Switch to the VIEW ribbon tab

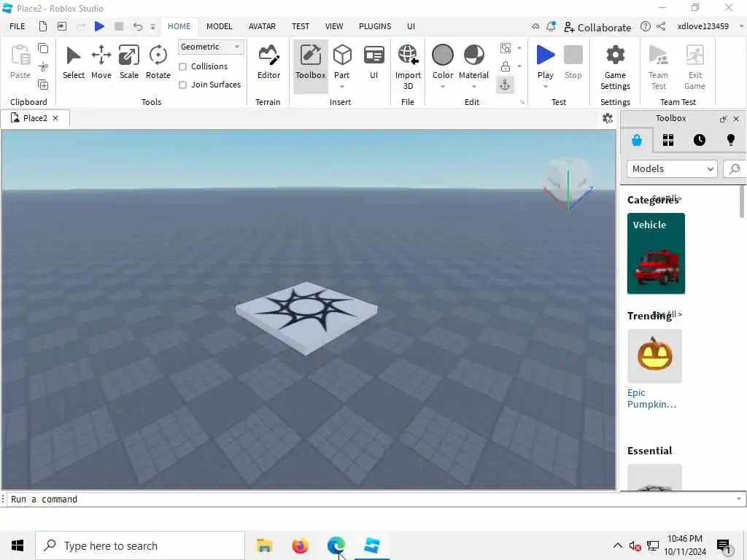[x=334, y=26]
